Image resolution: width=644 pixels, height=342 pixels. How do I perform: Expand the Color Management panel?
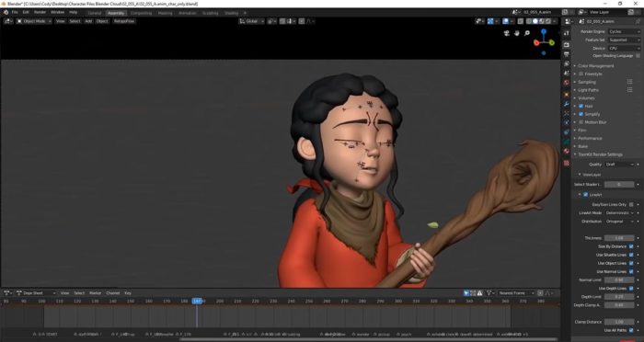tap(595, 65)
